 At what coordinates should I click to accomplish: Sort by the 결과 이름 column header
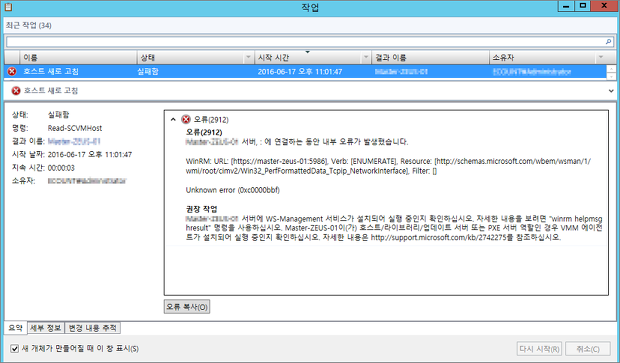click(x=430, y=57)
